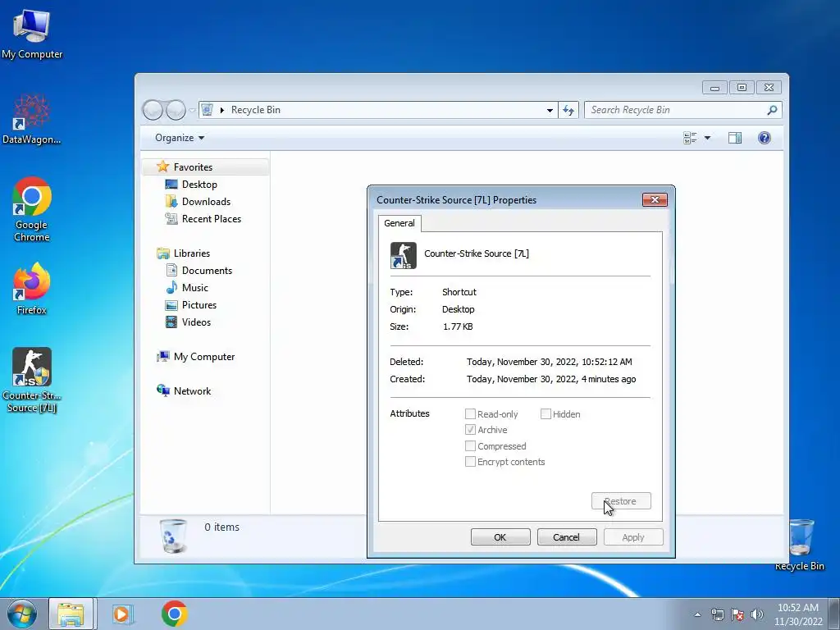Click the network tray icon
This screenshot has width=840, height=630.
[717, 614]
